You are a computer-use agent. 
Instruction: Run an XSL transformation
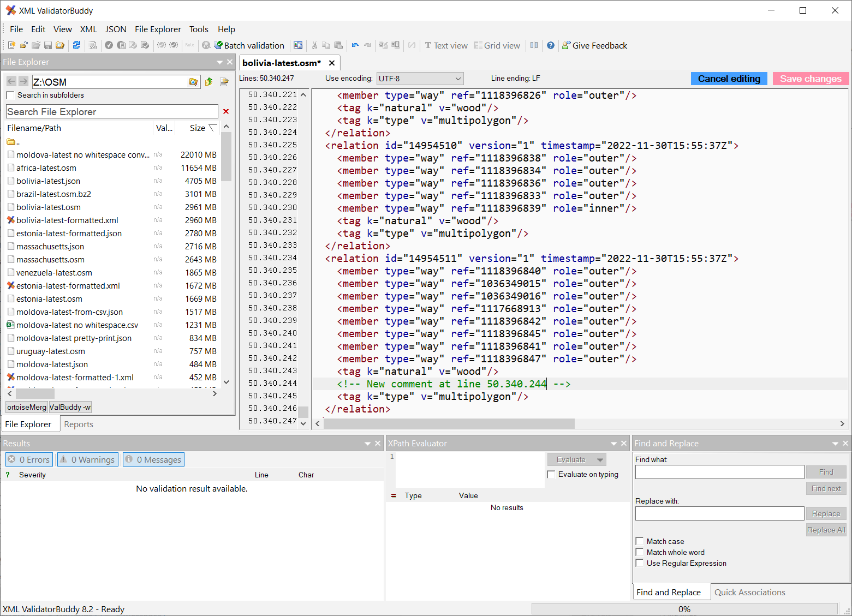(x=93, y=45)
